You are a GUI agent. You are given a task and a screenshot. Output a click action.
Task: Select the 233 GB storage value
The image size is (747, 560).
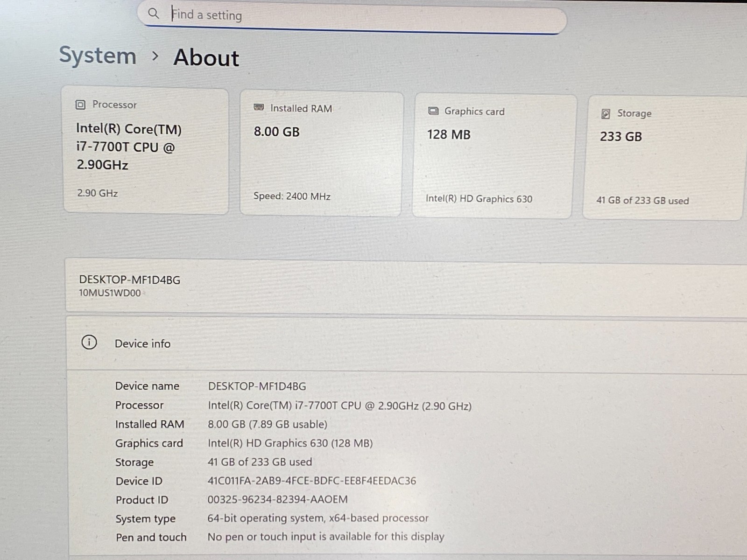pyautogui.click(x=620, y=137)
